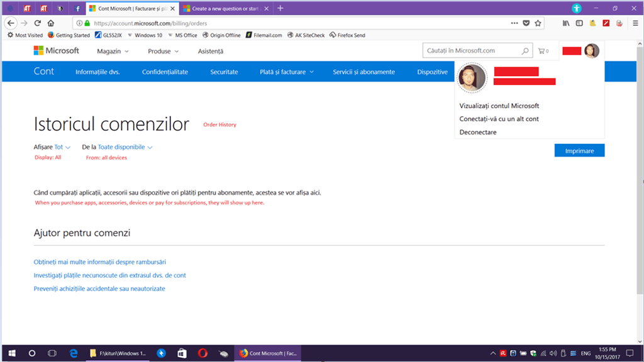Open the MS Office bookmark
The height and width of the screenshot is (362, 644).
click(182, 35)
